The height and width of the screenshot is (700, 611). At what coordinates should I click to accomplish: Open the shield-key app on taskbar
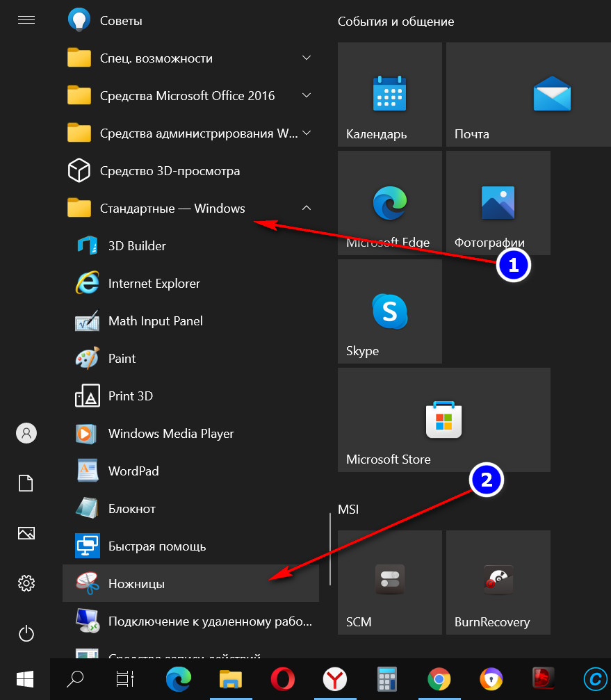pos(491,679)
